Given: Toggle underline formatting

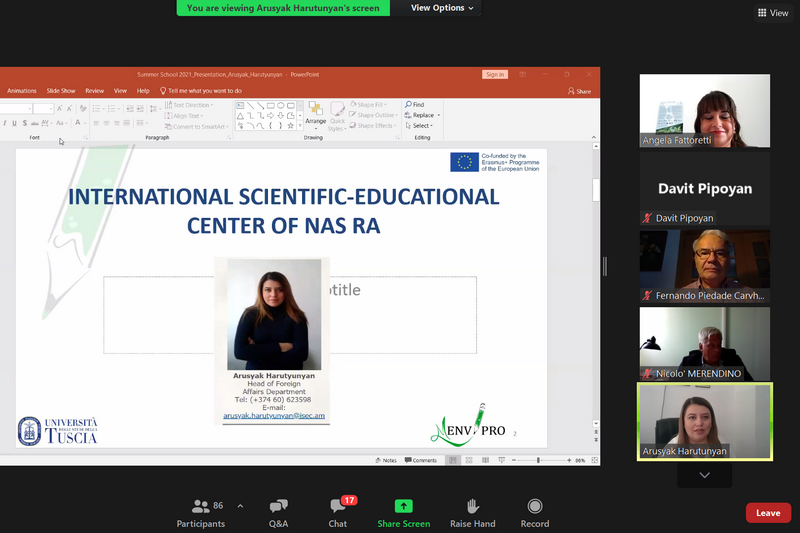Looking at the screenshot, I should point(14,123).
